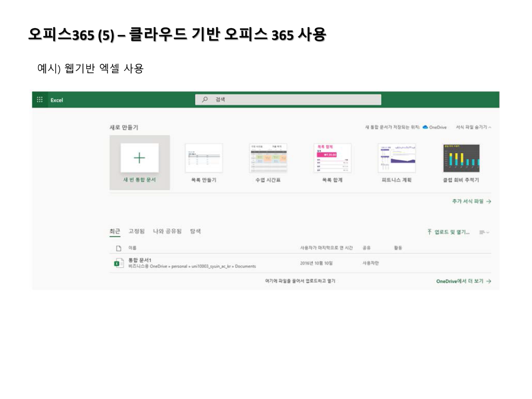Open the 클럽 회비 추적기 template

click(x=461, y=163)
